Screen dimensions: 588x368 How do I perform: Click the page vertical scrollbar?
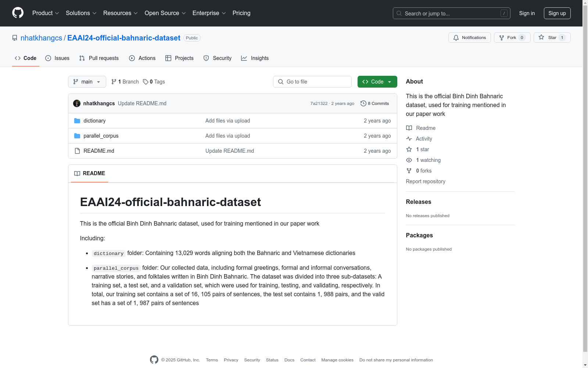coord(585,184)
